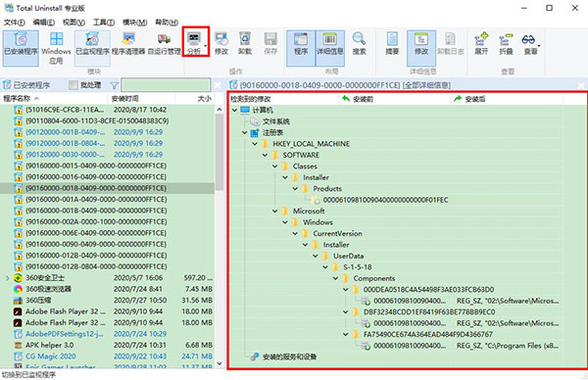
Task: Click the filter funnel icon
Action: coord(115,86)
